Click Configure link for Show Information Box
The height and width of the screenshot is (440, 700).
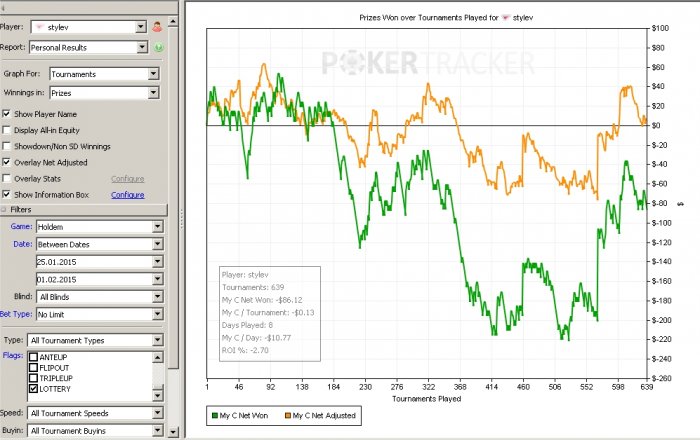(x=128, y=195)
